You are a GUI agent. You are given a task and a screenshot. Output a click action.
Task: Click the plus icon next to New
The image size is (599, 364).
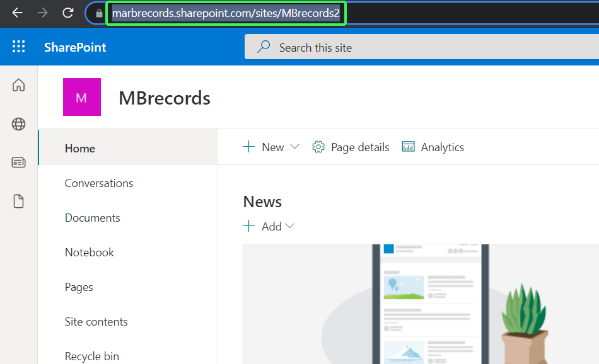(x=248, y=147)
